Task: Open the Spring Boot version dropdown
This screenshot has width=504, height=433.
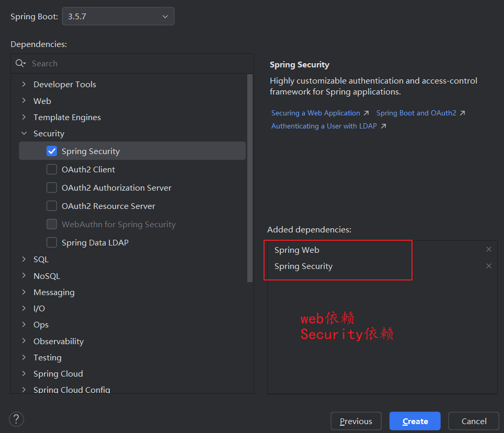Action: tap(118, 17)
